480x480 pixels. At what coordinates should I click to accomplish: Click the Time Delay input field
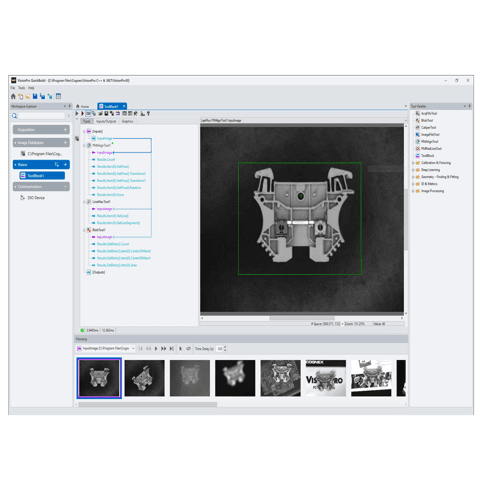pyautogui.click(x=220, y=348)
